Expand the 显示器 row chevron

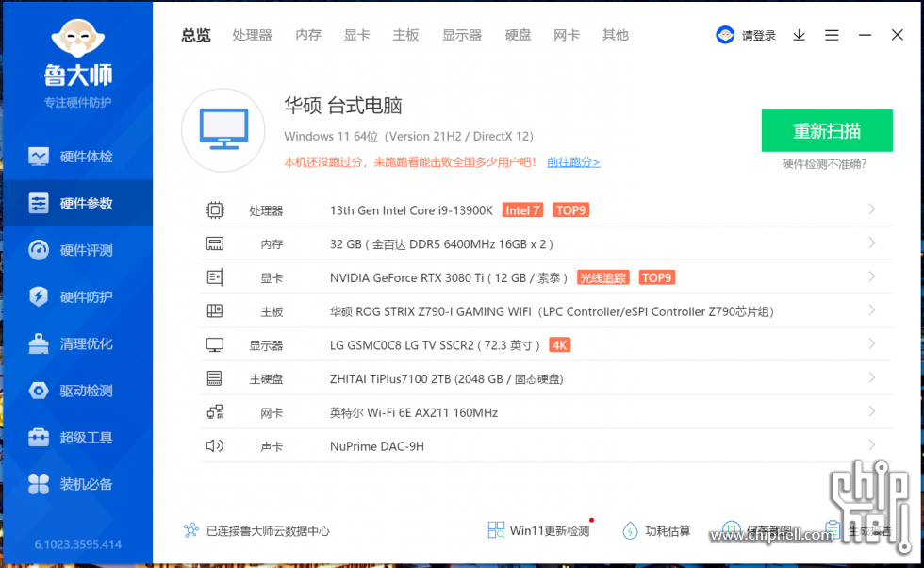coord(871,343)
